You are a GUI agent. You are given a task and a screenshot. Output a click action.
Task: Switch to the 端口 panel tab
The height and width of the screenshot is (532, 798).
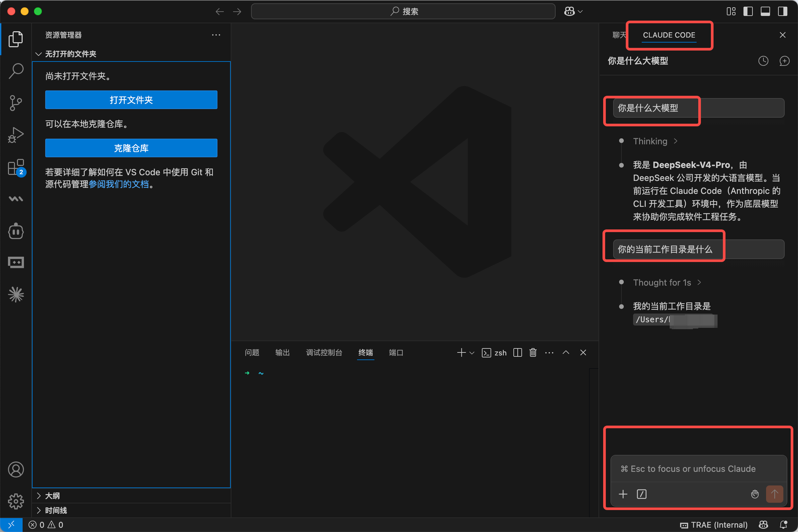pyautogui.click(x=396, y=353)
